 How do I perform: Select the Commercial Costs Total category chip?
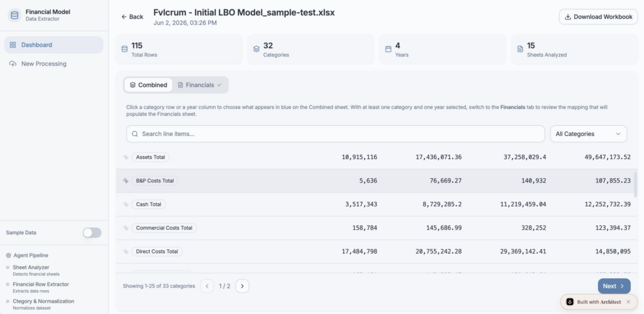click(164, 228)
